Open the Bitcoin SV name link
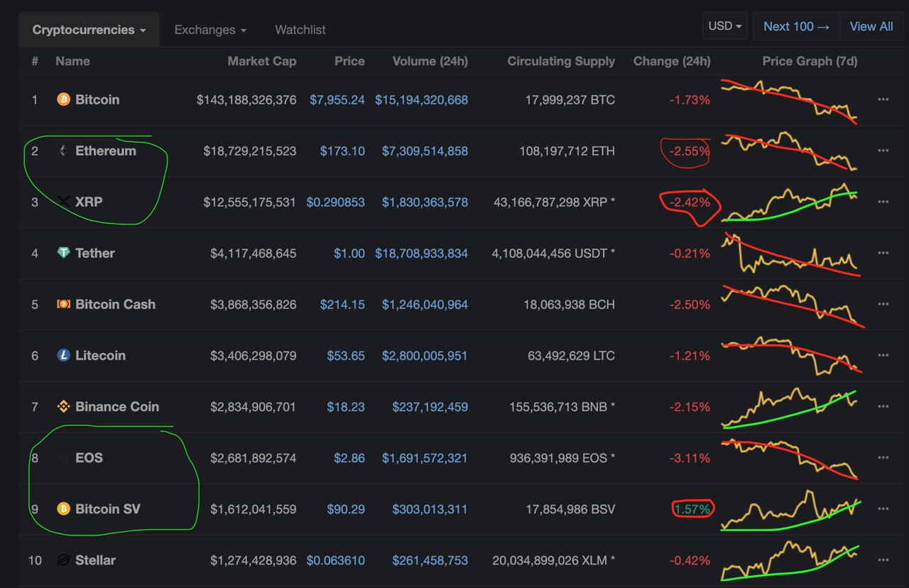The width and height of the screenshot is (909, 588). tap(108, 508)
